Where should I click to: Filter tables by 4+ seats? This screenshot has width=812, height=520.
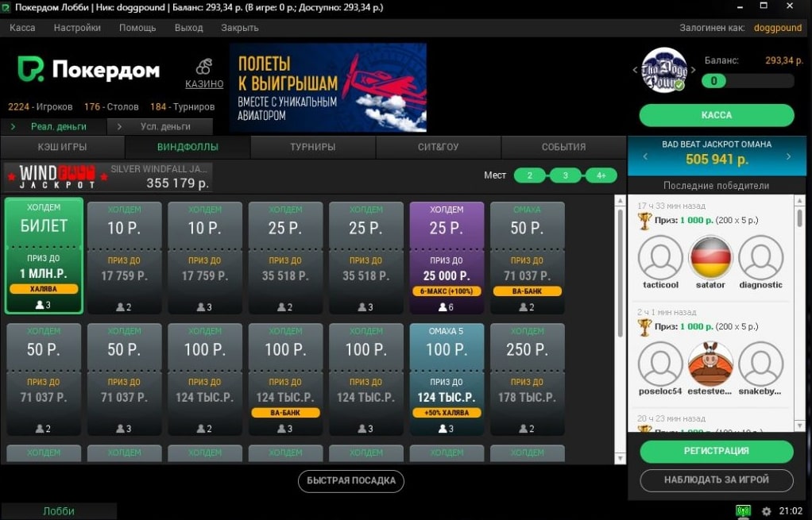601,175
